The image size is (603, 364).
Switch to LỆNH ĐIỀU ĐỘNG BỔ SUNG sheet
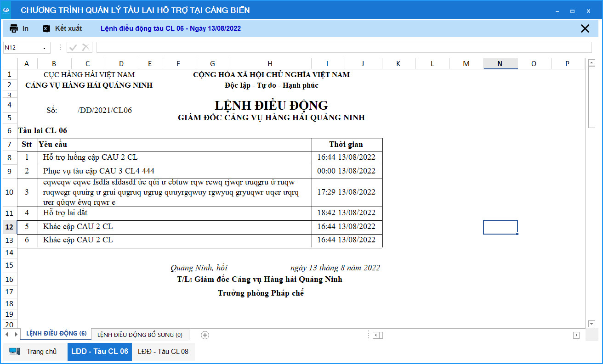pyautogui.click(x=140, y=335)
